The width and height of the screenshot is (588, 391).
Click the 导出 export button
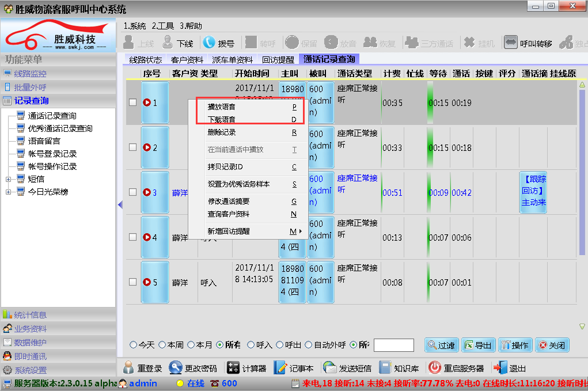pyautogui.click(x=477, y=345)
